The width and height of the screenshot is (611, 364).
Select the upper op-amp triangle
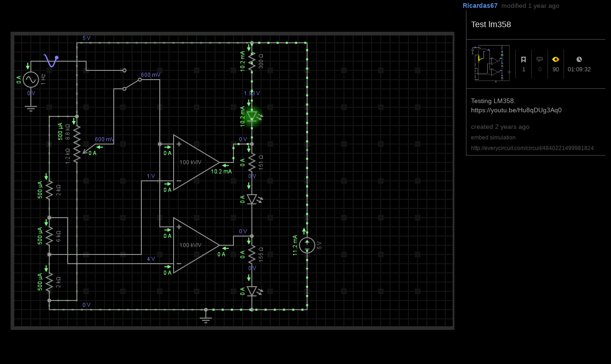tap(197, 162)
